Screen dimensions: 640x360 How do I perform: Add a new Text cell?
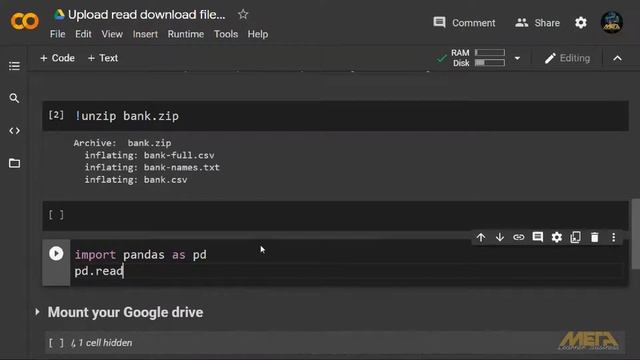coord(103,58)
